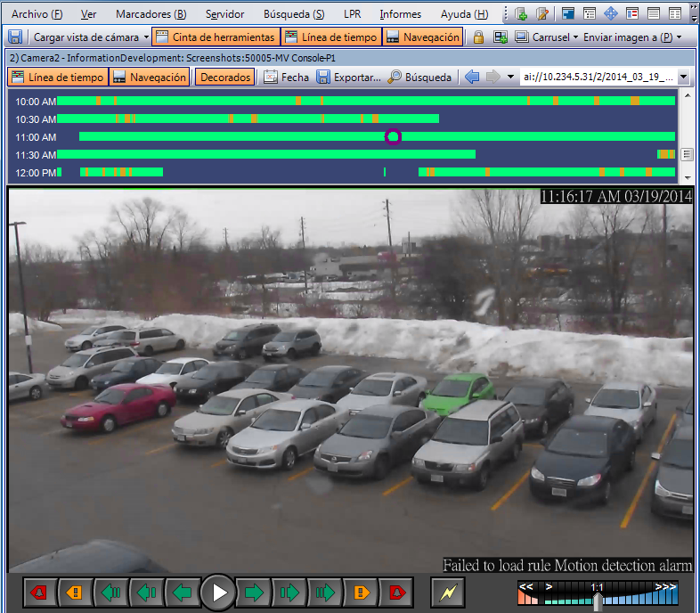Click timeline scrollbar up arrow
Screen dimensions: 700x613
(687, 95)
